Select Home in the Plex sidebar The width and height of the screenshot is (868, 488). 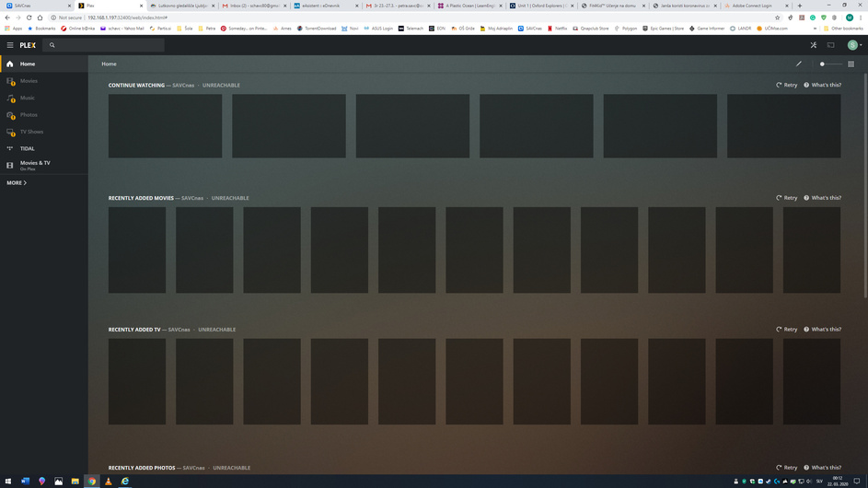[x=44, y=64]
